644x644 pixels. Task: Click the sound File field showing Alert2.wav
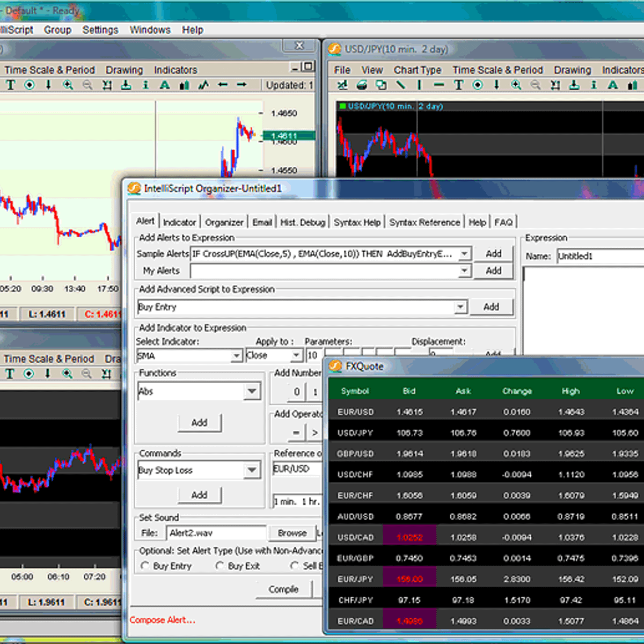[x=217, y=533]
